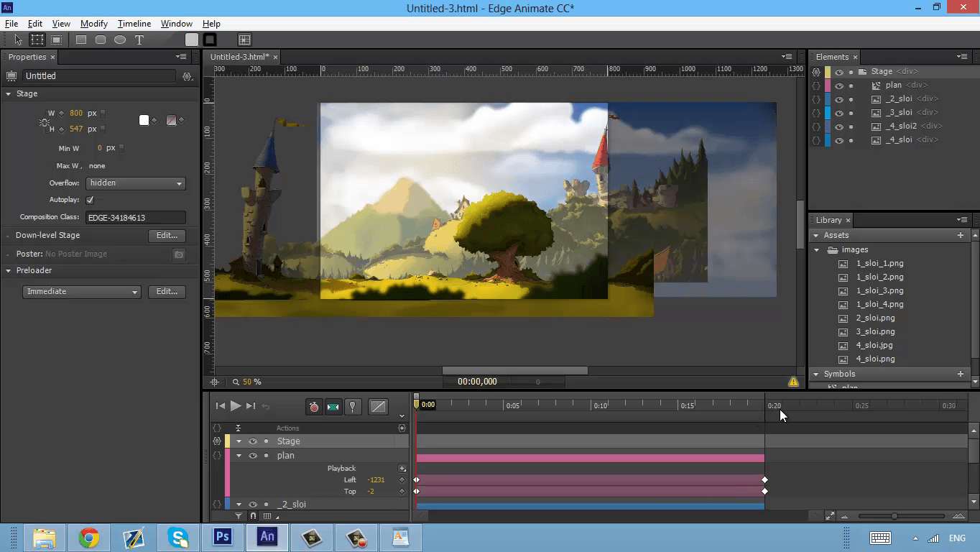
Task: Uncheck the Autoplay checkbox
Action: tap(90, 200)
